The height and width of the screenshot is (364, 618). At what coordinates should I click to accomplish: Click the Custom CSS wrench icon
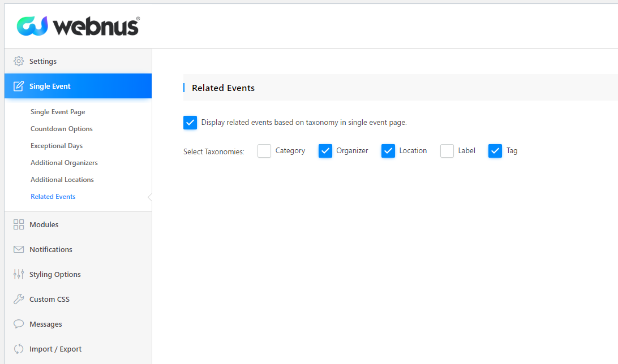(19, 299)
